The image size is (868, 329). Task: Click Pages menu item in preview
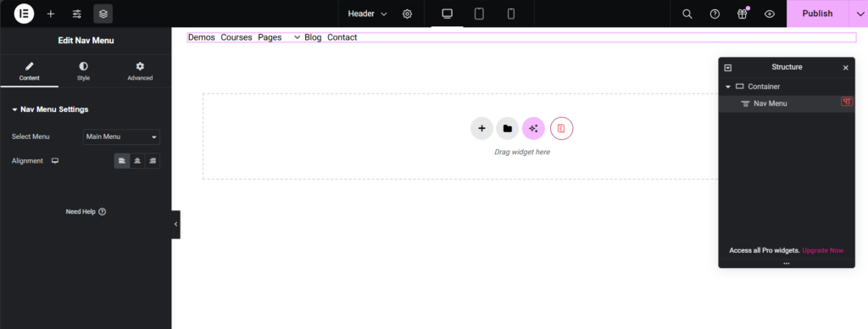pyautogui.click(x=270, y=37)
